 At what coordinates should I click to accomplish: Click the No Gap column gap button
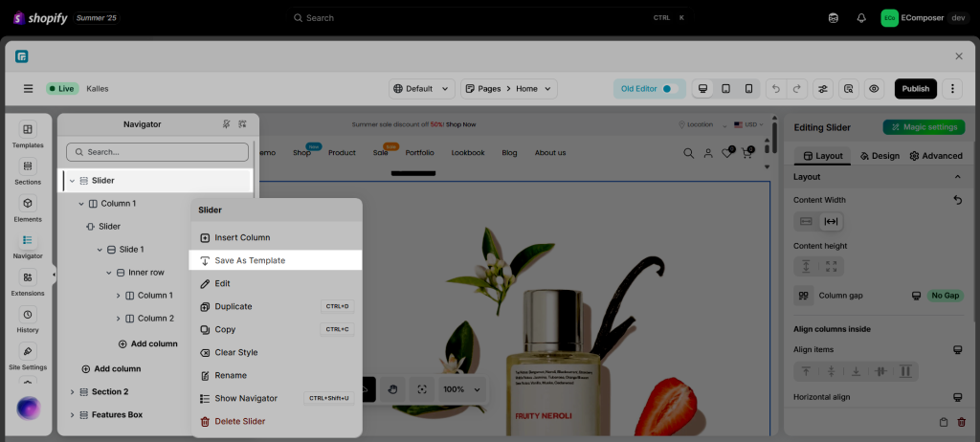945,295
